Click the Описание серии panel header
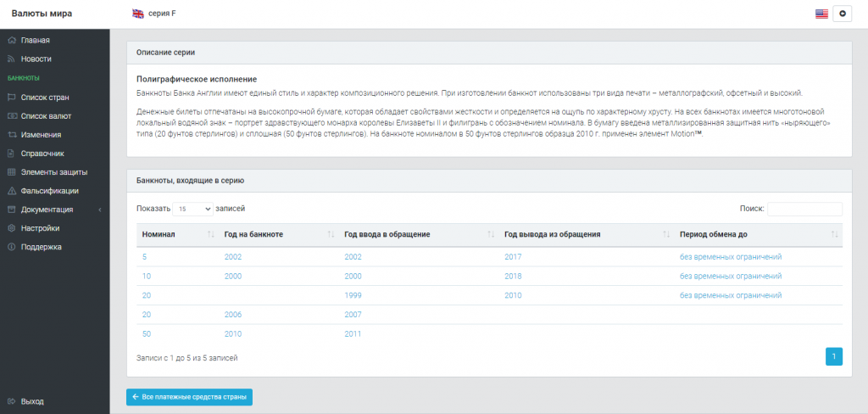Viewport: 868px width, 414px height. (489, 53)
